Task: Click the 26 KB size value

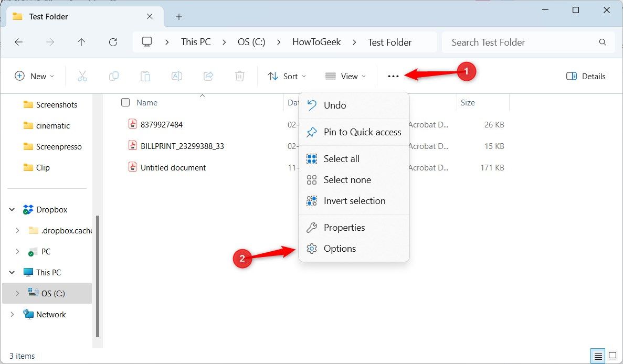Action: (x=494, y=125)
